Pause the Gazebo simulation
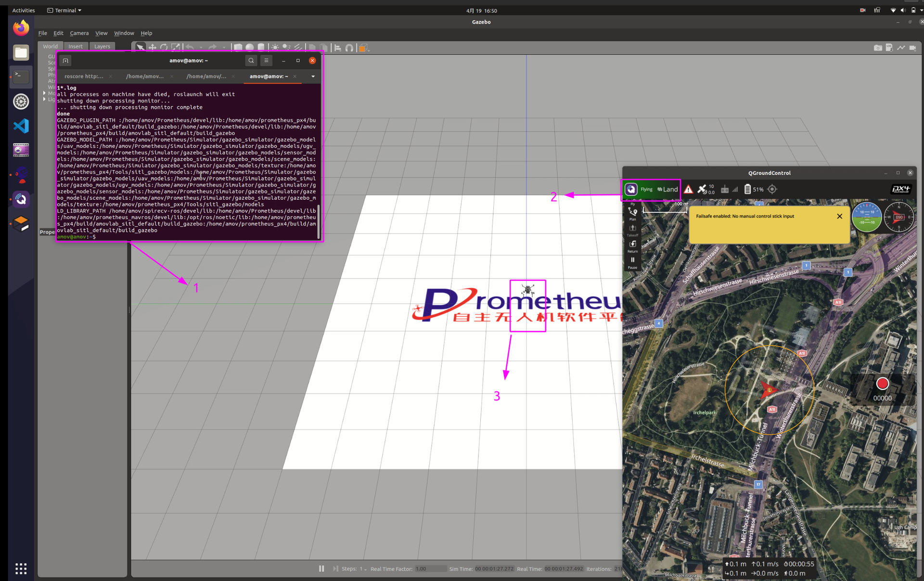Screen dimensions: 924x581 (321, 568)
